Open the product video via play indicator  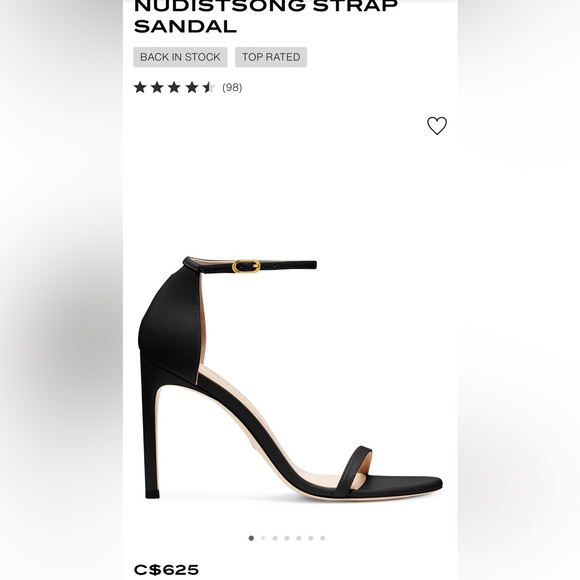tap(263, 538)
